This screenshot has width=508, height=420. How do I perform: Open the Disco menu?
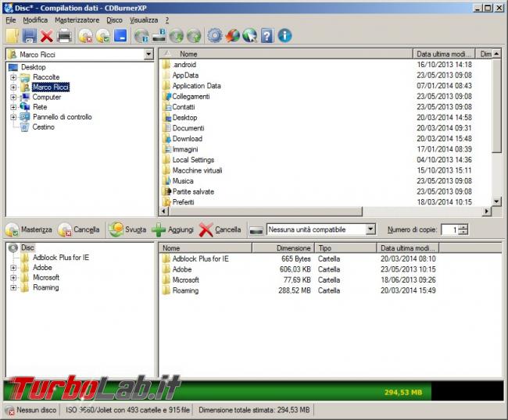pos(114,20)
